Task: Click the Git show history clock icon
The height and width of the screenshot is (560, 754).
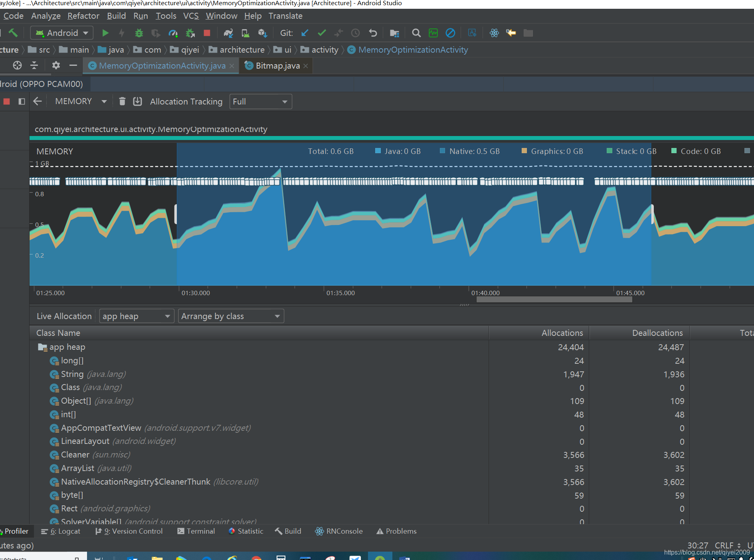Action: click(355, 33)
